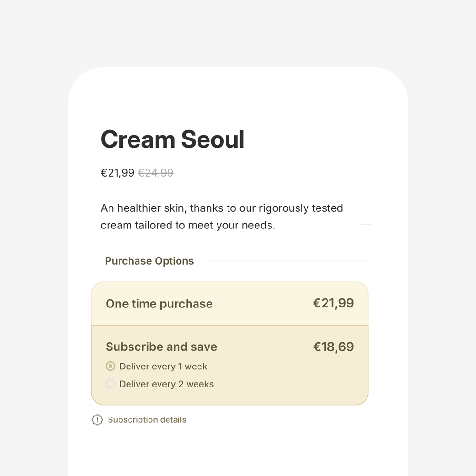Enable the biweekly delivery option

pyautogui.click(x=110, y=384)
